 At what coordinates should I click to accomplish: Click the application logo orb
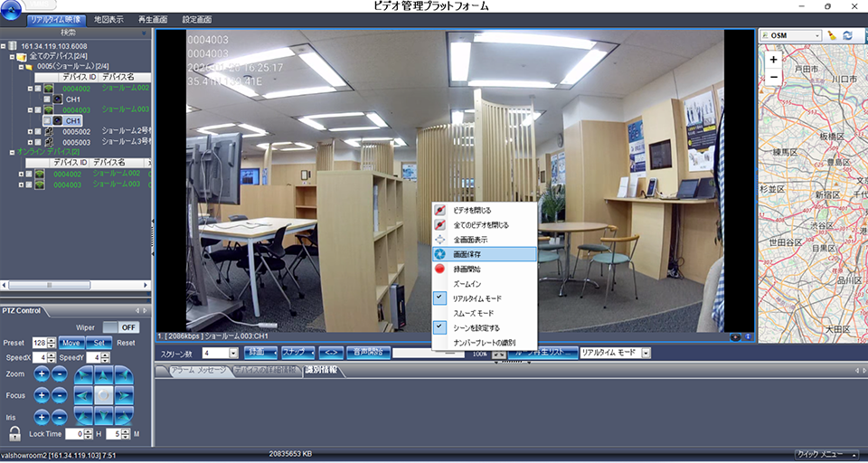(x=12, y=9)
